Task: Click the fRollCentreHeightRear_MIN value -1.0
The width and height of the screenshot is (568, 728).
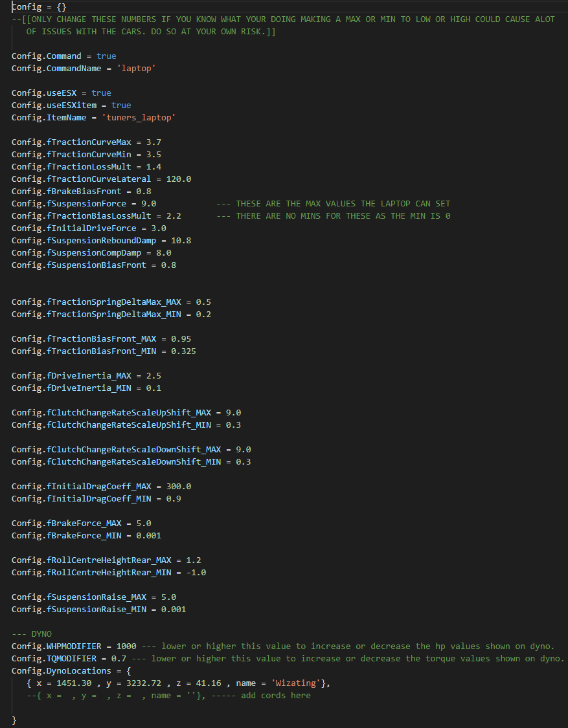Action: [196, 573]
